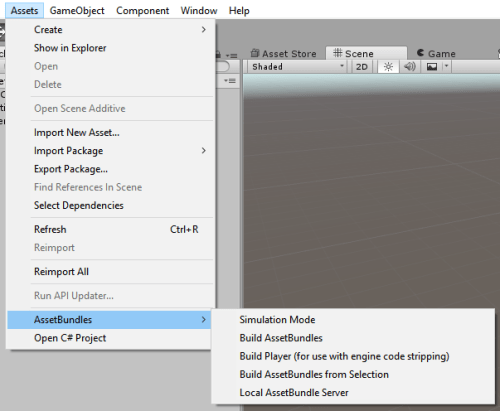Start Local AssetBundle Server

pyautogui.click(x=353, y=393)
